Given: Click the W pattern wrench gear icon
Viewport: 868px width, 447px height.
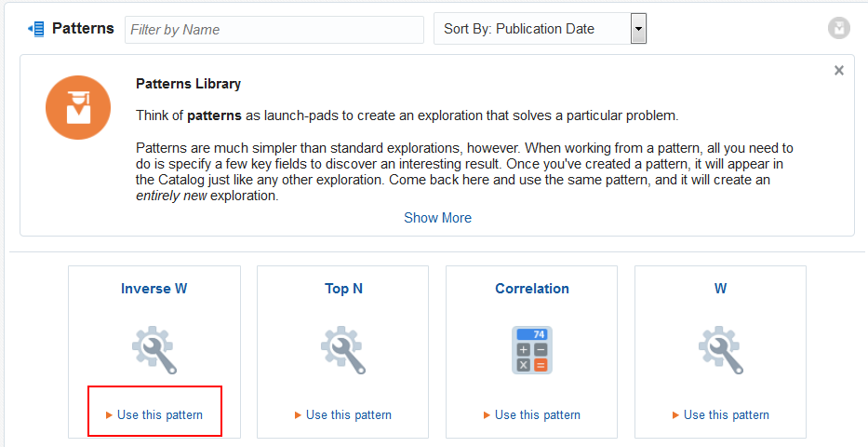Looking at the screenshot, I should tap(721, 349).
